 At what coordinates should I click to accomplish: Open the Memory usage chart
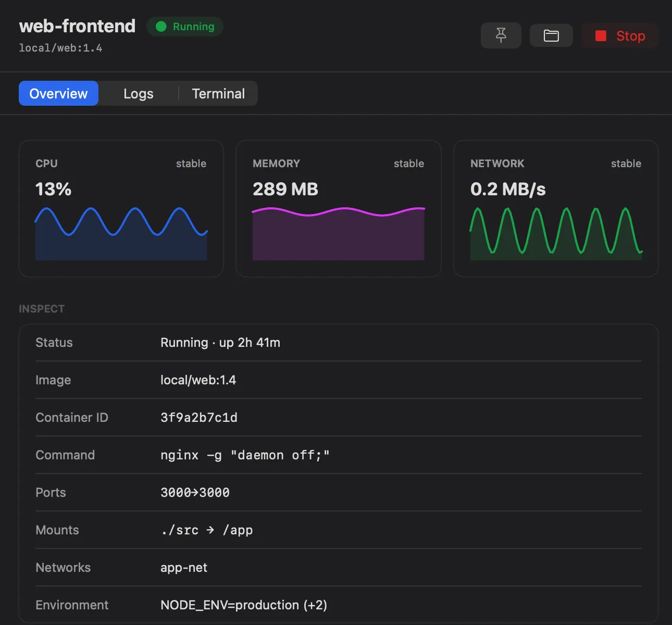pyautogui.click(x=339, y=234)
